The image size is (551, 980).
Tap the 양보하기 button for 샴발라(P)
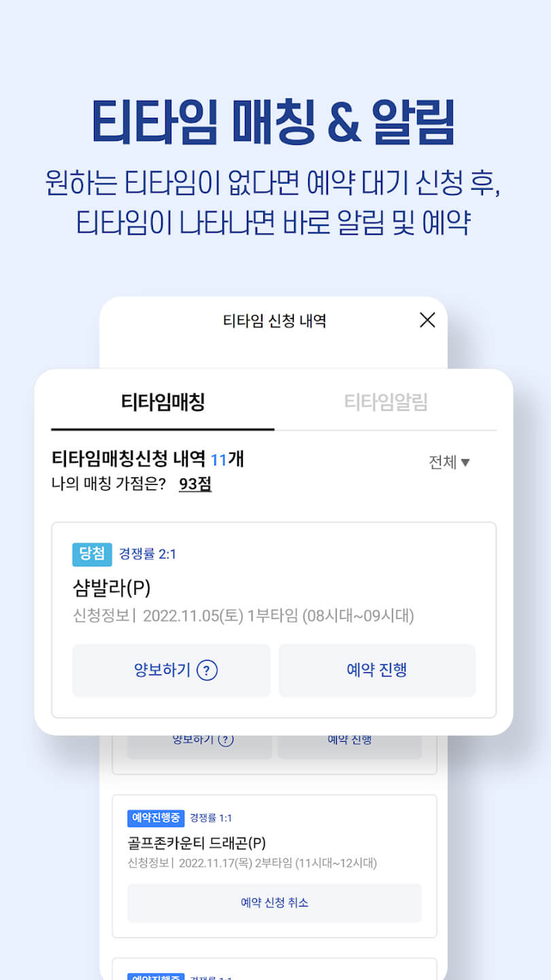[171, 670]
